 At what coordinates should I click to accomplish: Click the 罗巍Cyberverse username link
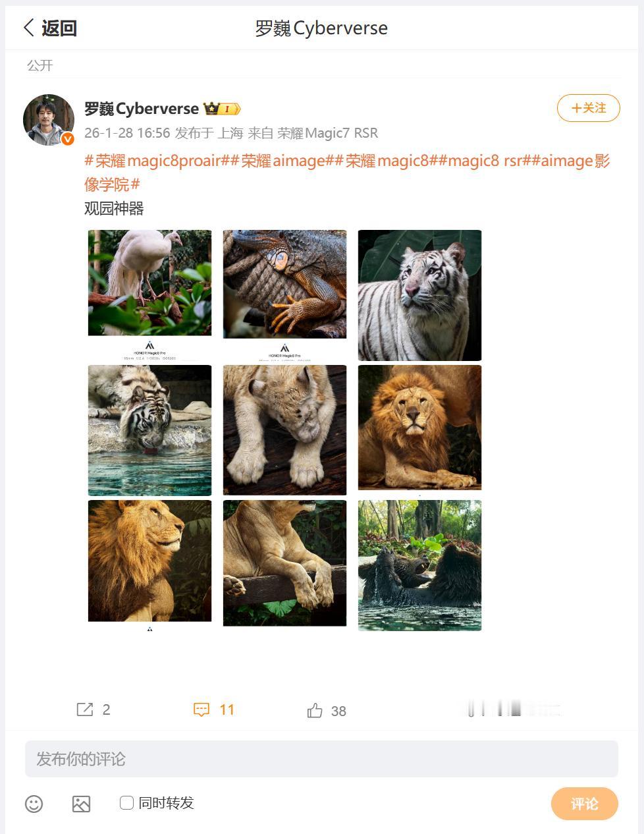click(142, 109)
